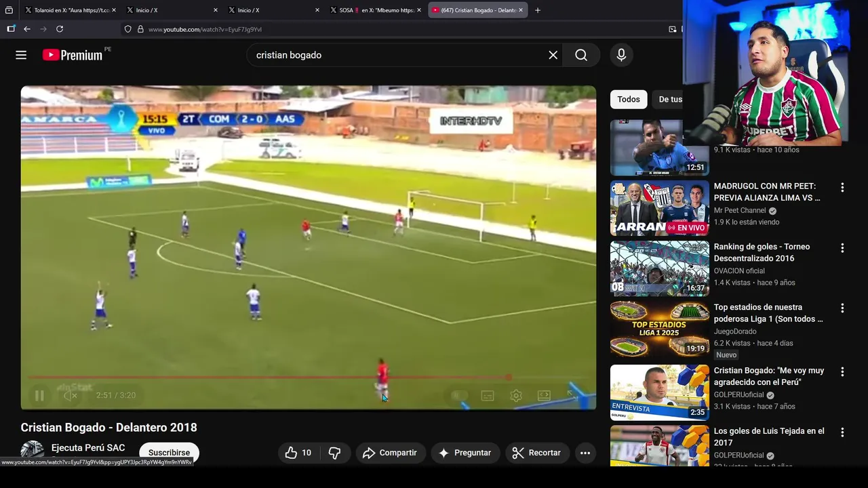Click the search magnifier button

click(x=581, y=55)
